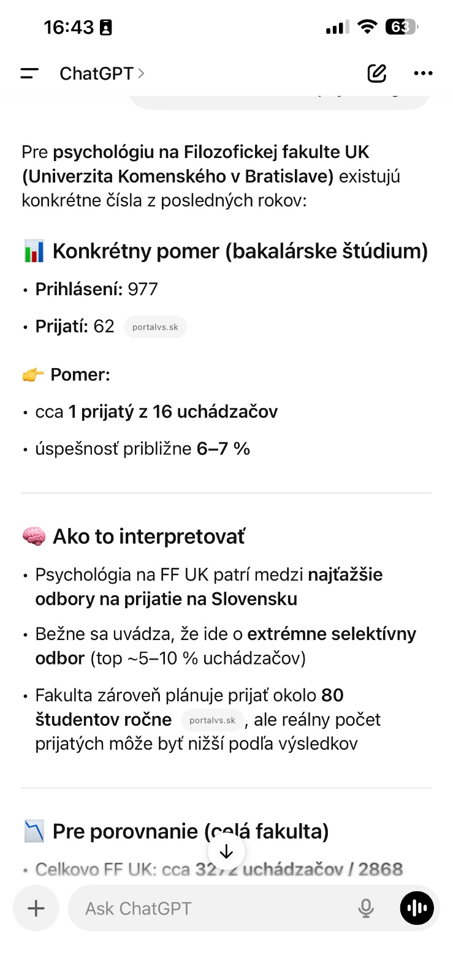Image resolution: width=453 pixels, height=980 pixels.
Task: Open portalvs.sk citation after "študentov ročne"
Action: click(212, 720)
